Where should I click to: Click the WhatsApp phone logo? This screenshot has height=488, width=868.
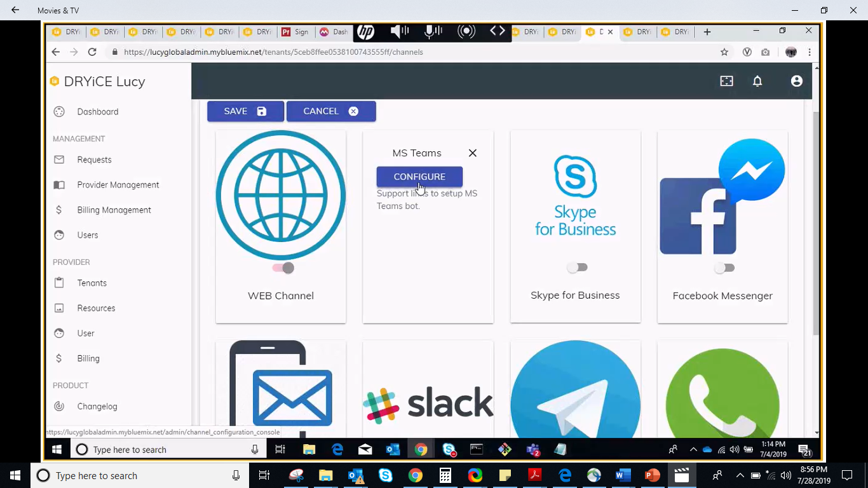(x=722, y=393)
